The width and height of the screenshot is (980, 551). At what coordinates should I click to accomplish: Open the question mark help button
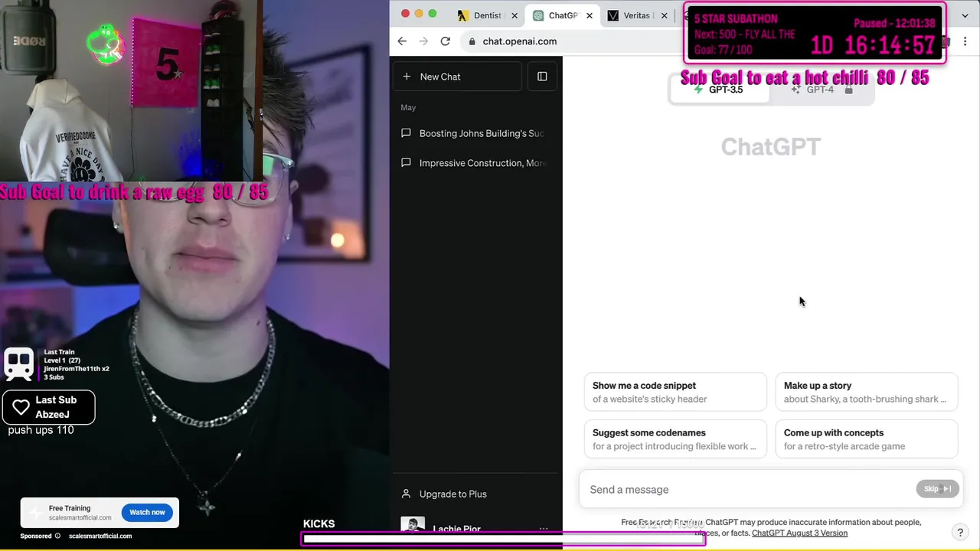click(x=960, y=532)
